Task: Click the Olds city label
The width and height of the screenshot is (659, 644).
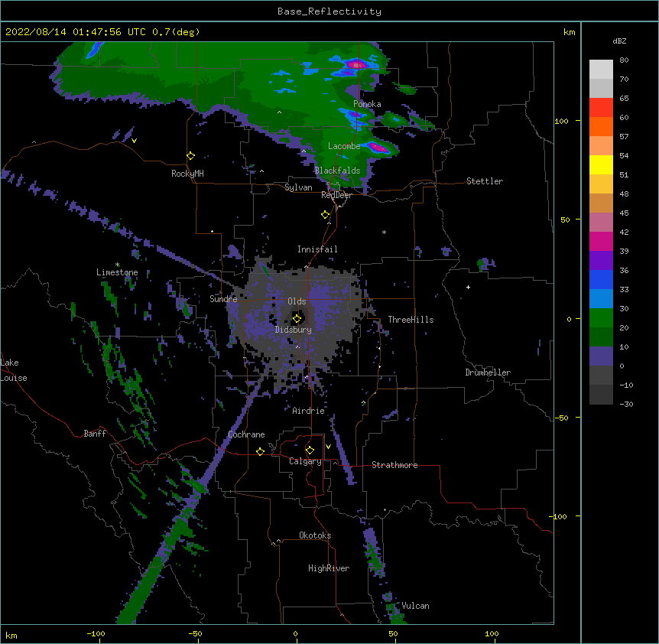Action: [297, 301]
